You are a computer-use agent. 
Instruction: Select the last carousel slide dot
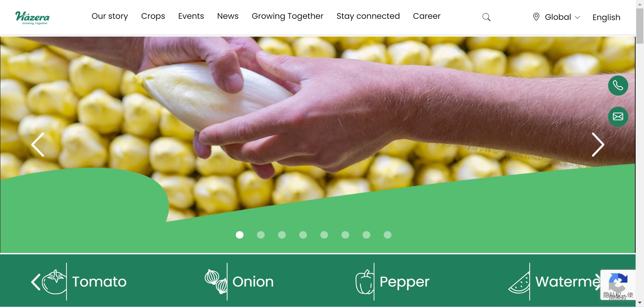(x=387, y=235)
